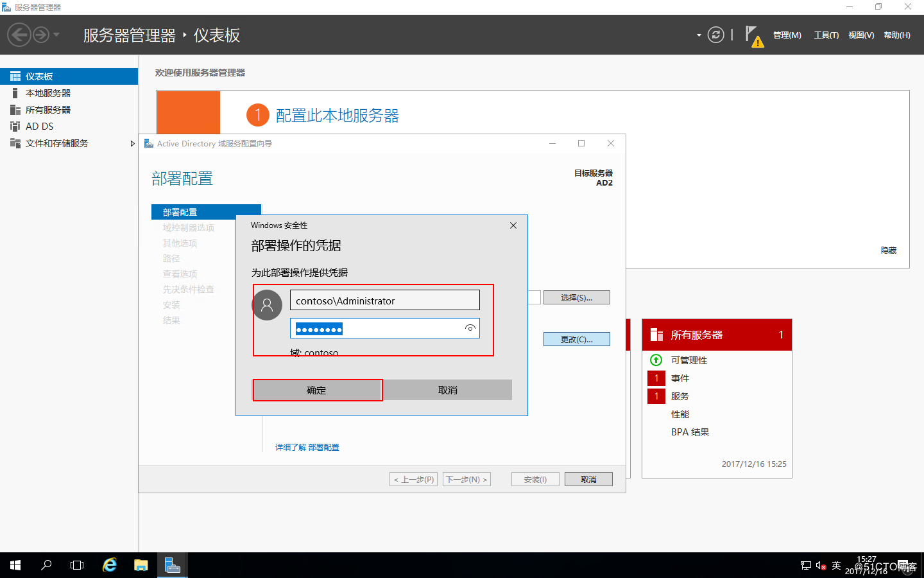Screen dimensions: 924x578
Task: Confirm credentials with 确定 button
Action: click(x=317, y=390)
